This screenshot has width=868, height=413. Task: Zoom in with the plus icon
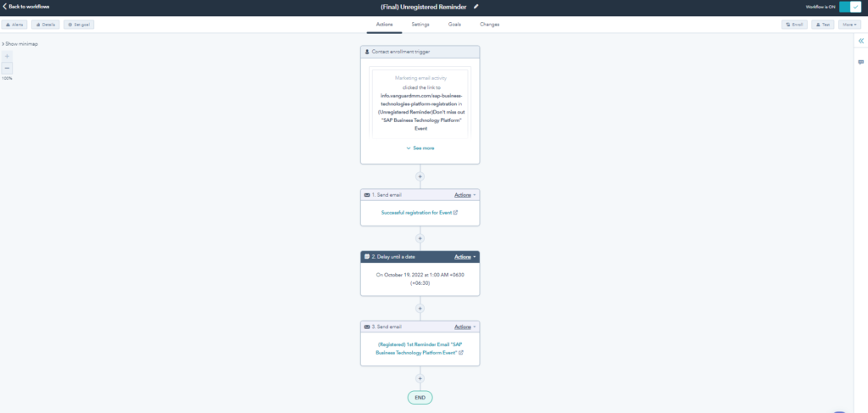click(8, 56)
